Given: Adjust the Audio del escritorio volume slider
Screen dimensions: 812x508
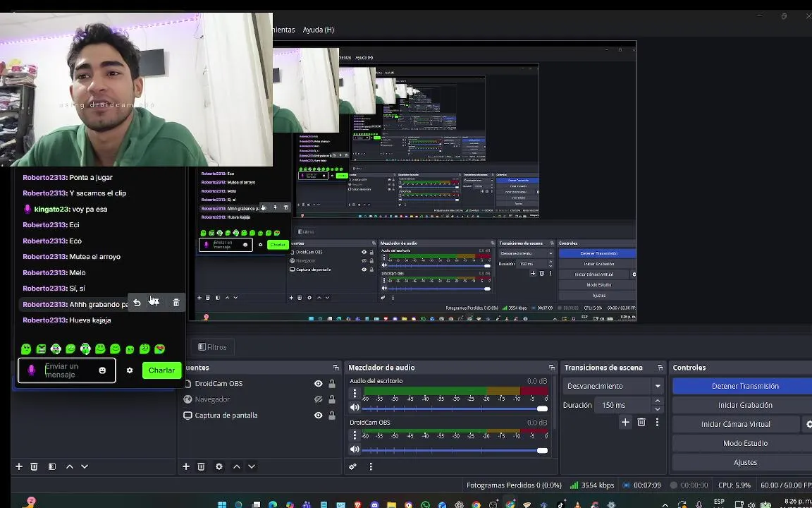Looking at the screenshot, I should click(x=455, y=409).
